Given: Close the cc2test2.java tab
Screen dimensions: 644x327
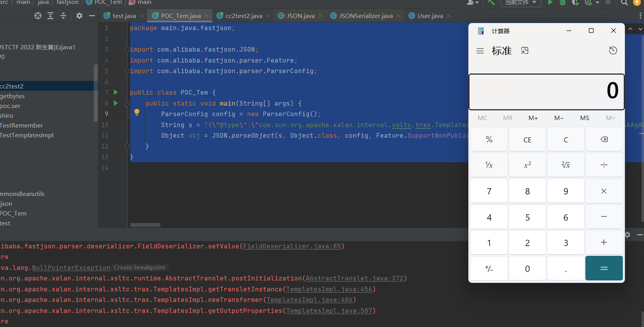Looking at the screenshot, I should 268,16.
